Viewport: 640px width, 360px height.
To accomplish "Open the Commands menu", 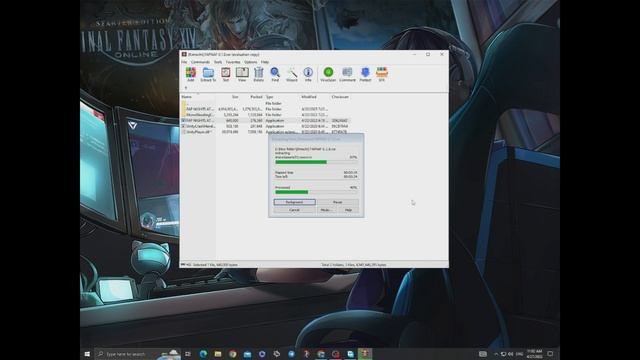I will pos(200,62).
